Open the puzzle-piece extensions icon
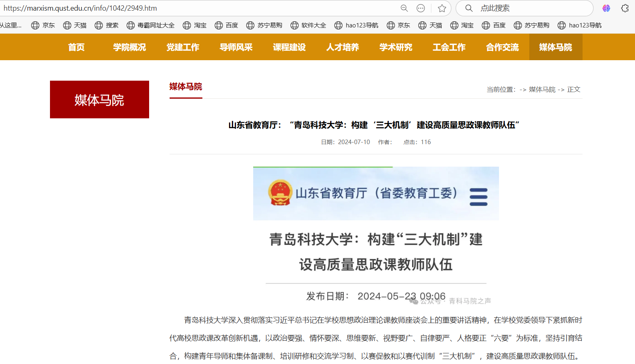The height and width of the screenshot is (364, 635). [x=625, y=8]
